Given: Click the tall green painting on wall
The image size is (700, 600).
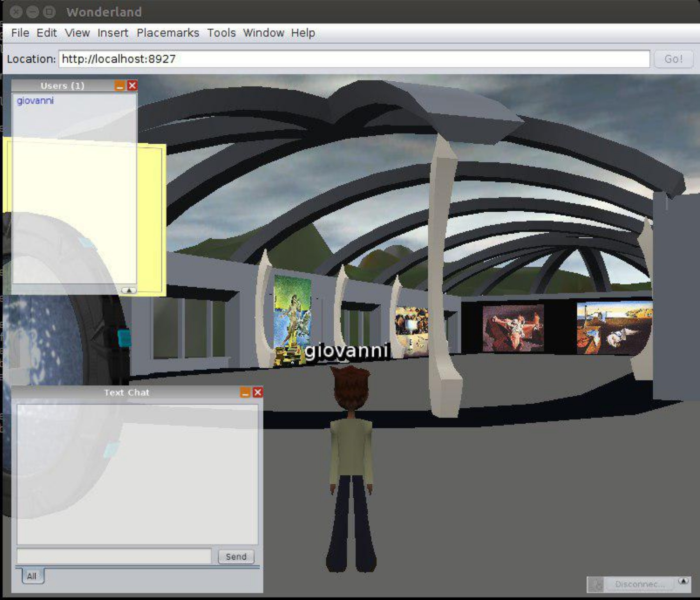Looking at the screenshot, I should 292,320.
